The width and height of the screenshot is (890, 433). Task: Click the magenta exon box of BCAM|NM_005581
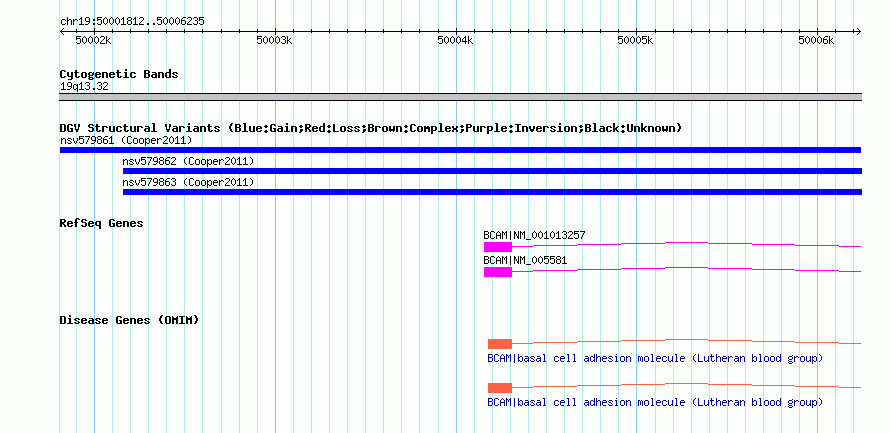click(498, 272)
